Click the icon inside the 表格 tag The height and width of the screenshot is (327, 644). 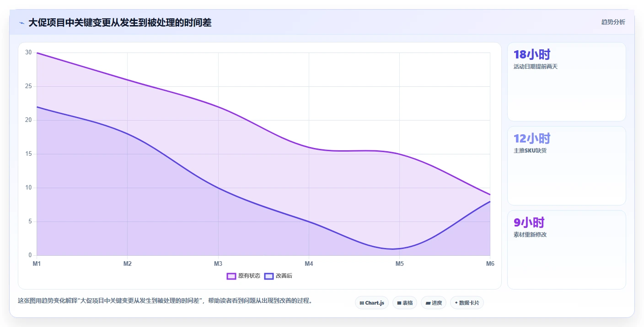(399, 303)
